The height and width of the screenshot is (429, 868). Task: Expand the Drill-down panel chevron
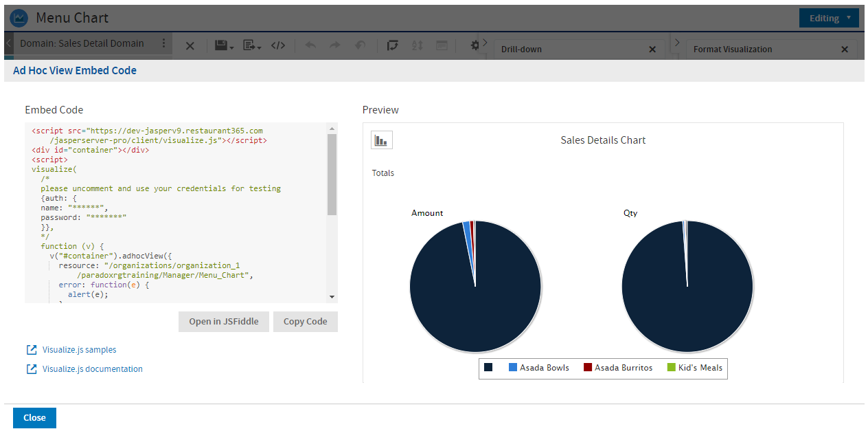485,43
